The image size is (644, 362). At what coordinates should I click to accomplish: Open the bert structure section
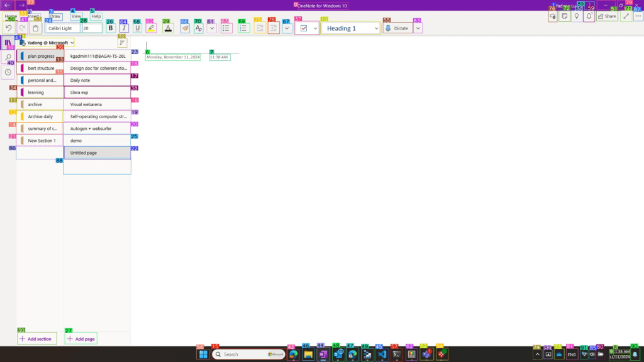tap(40, 68)
